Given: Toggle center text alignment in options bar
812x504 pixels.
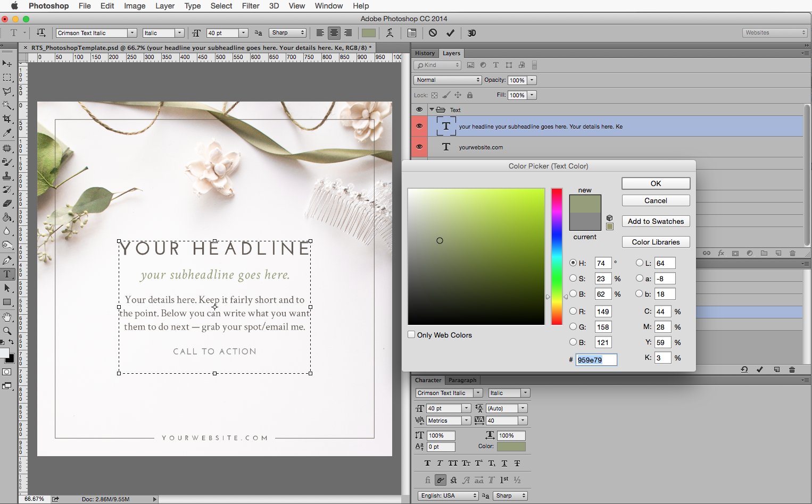Looking at the screenshot, I should tap(334, 33).
